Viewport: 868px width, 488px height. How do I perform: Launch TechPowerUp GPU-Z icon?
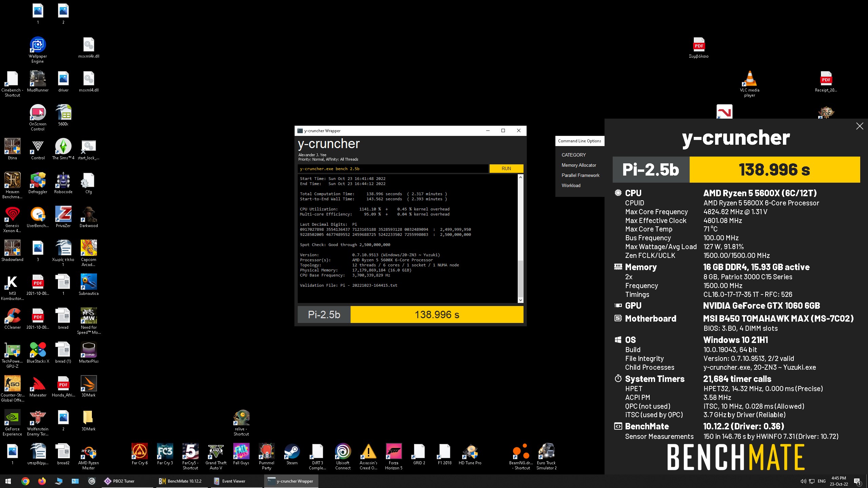(x=12, y=355)
